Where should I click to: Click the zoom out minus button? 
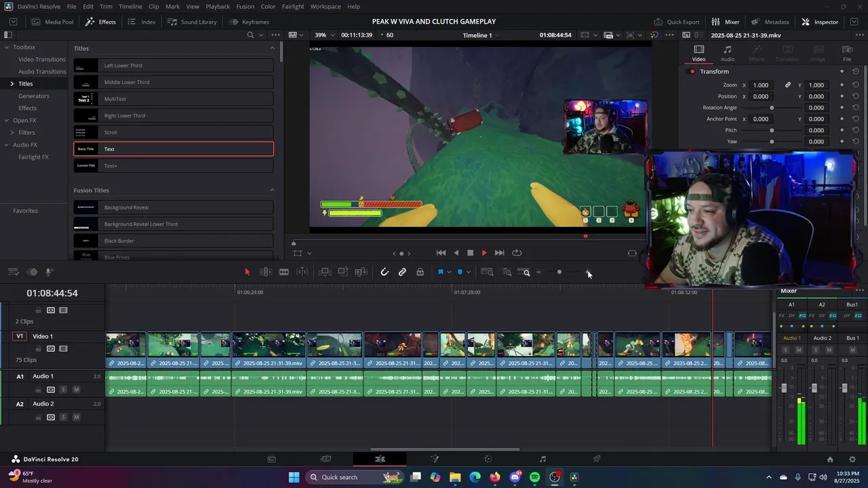tap(539, 272)
